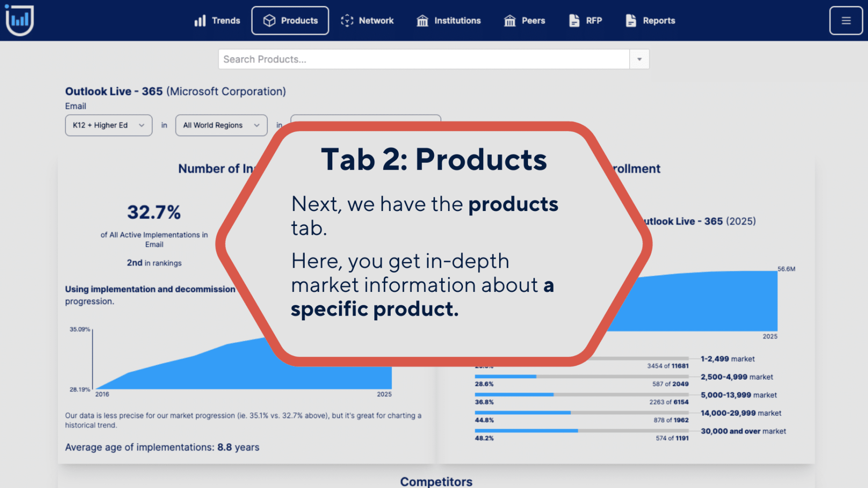Open the hamburger menu button
Viewport: 868px width, 488px height.
point(846,21)
